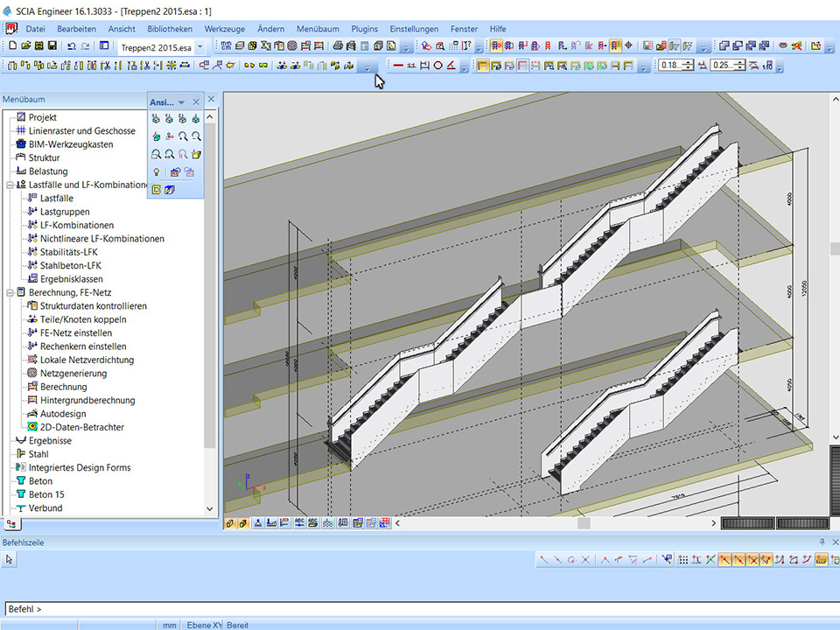Click the selection arrow icon in Befehlszeile
The height and width of the screenshot is (630, 840).
coord(10,559)
